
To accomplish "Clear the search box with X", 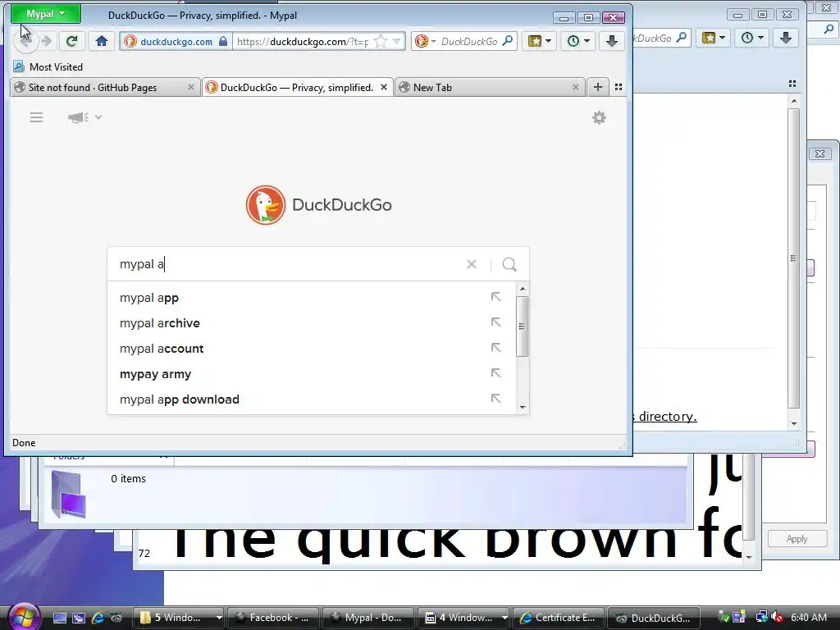I will pyautogui.click(x=472, y=264).
